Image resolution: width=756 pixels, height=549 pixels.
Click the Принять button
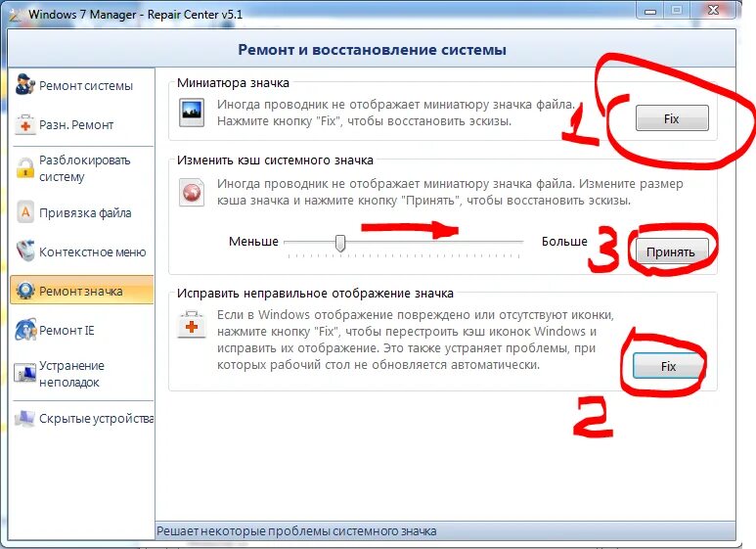click(x=671, y=252)
